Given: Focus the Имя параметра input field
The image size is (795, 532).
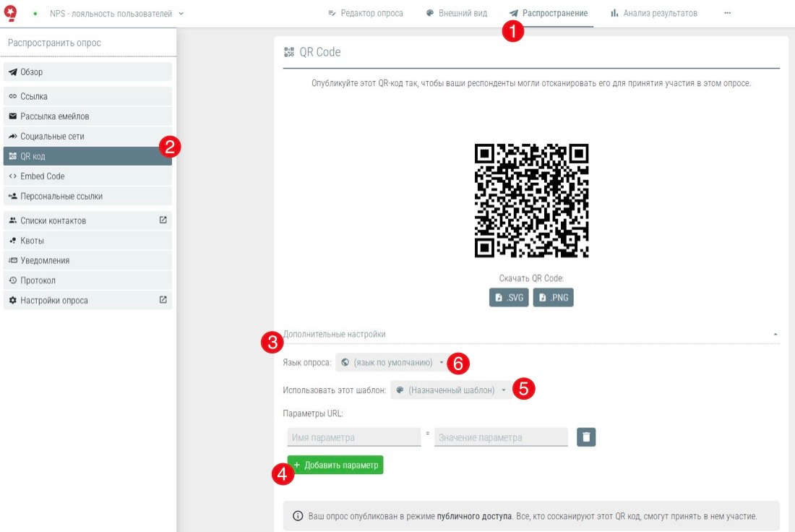Looking at the screenshot, I should click(354, 437).
